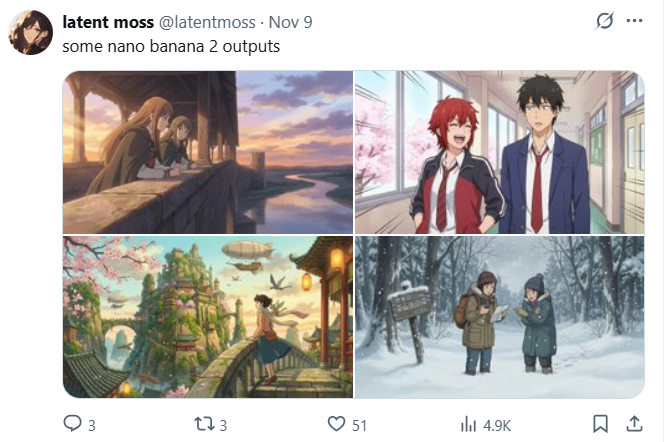Click the repost arrows icon

point(204,424)
